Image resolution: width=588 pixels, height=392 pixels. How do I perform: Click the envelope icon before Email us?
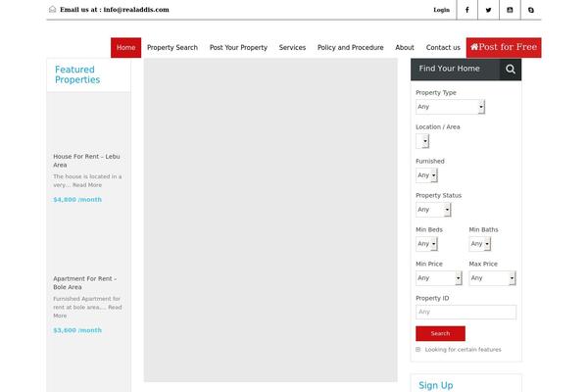[53, 10]
